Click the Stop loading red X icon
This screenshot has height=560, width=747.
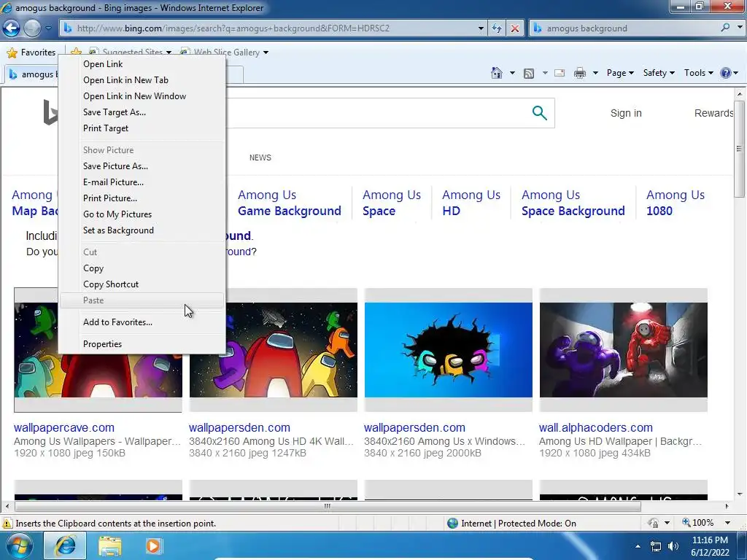(x=515, y=28)
